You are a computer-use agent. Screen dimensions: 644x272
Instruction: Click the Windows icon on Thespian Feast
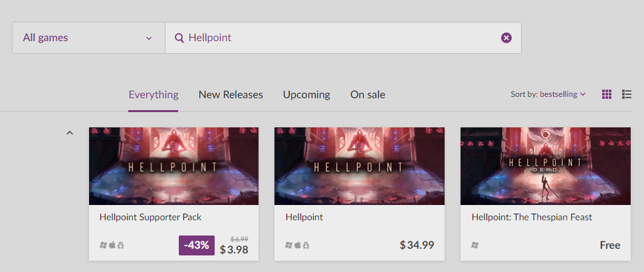(x=475, y=245)
